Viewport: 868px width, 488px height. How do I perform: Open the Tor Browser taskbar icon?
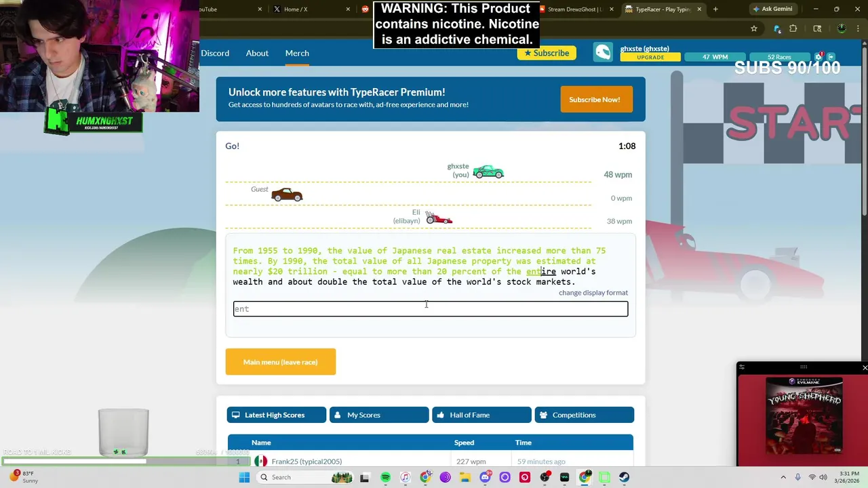click(445, 477)
